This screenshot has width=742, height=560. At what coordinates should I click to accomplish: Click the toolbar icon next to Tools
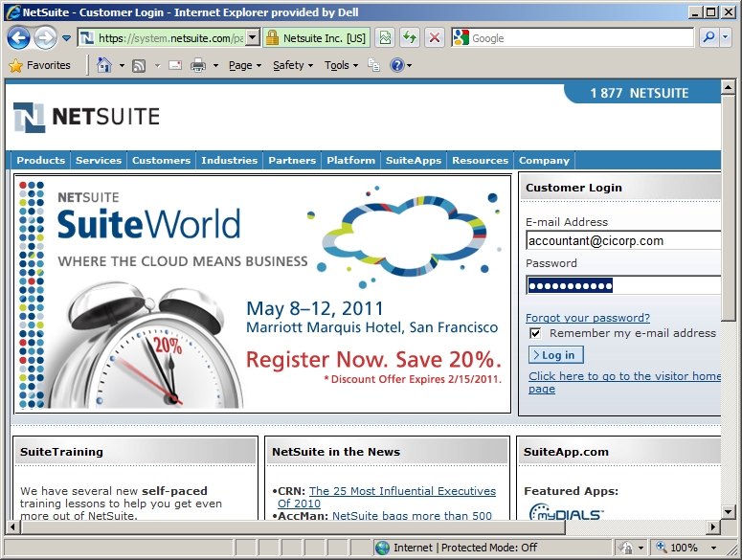(x=373, y=65)
